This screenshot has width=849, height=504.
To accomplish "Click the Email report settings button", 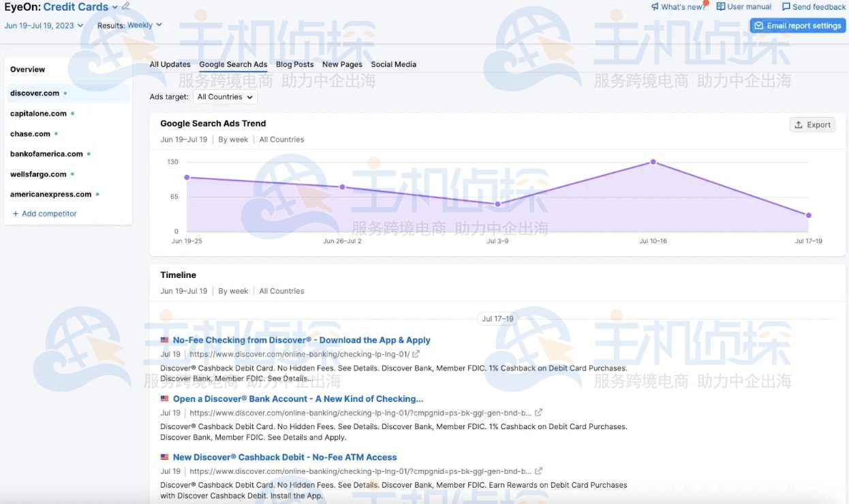I will (x=797, y=26).
